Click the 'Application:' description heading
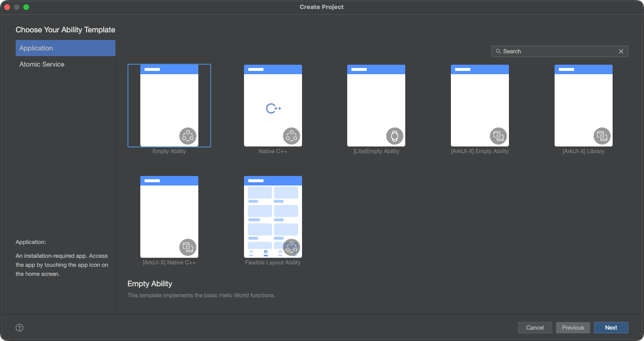Screen dimensions: 644x341 (x=31, y=242)
